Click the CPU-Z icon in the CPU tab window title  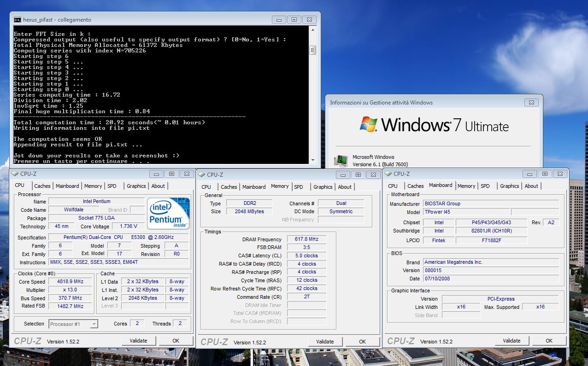click(15, 174)
